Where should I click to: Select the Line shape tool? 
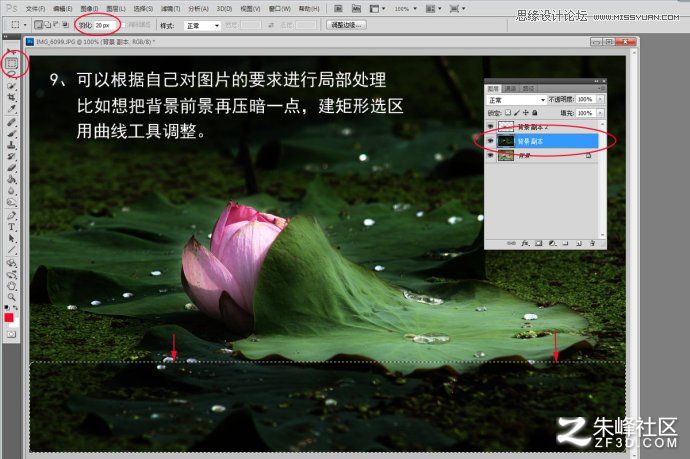[11, 250]
